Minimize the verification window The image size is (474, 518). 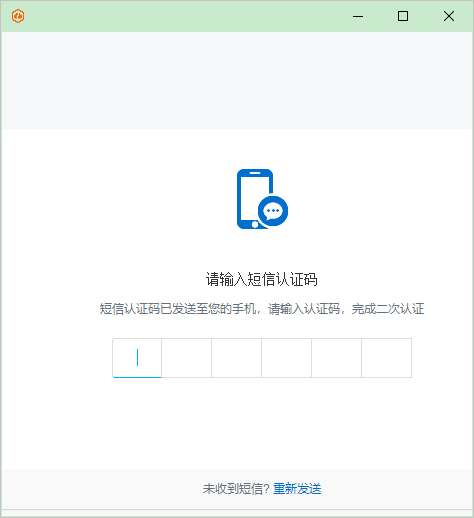pyautogui.click(x=358, y=16)
